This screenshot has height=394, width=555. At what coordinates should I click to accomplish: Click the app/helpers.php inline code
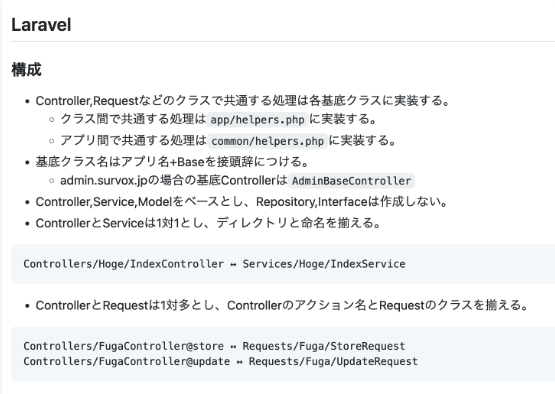[x=257, y=120]
